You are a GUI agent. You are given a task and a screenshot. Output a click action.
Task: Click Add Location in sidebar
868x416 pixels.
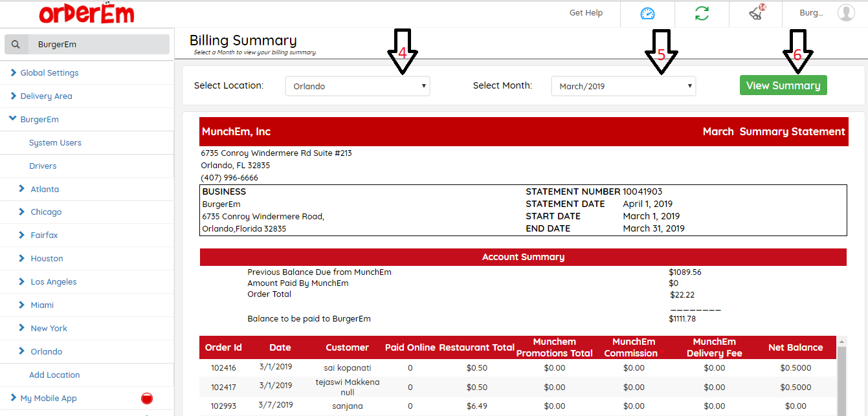pyautogui.click(x=54, y=375)
